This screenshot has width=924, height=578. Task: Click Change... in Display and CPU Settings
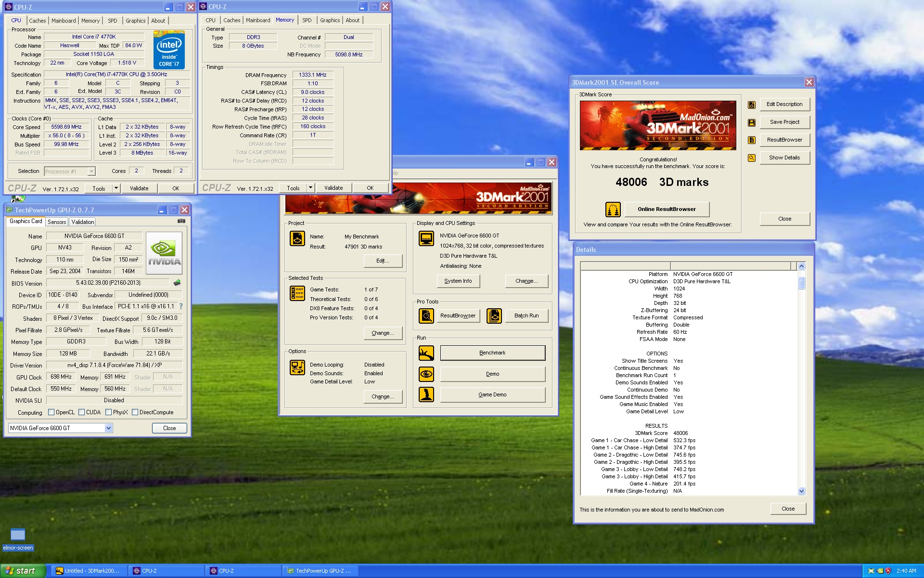[526, 281]
